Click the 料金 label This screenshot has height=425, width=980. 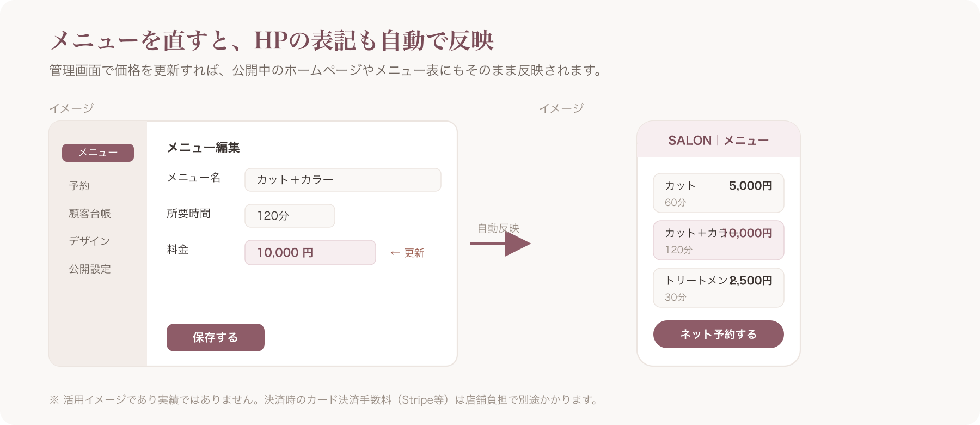click(x=177, y=250)
